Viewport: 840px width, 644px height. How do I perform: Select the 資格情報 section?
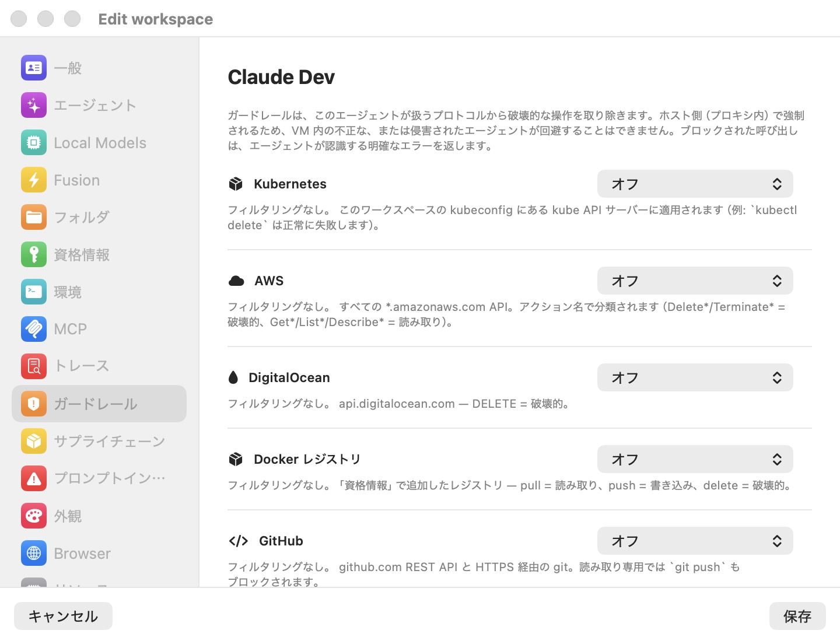click(x=99, y=254)
